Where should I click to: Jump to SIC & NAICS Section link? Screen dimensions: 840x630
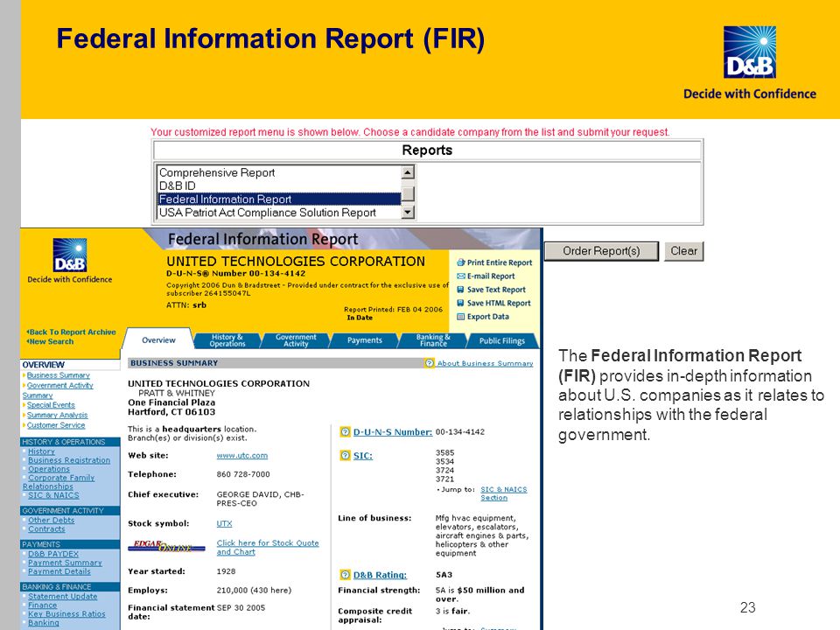tap(504, 493)
